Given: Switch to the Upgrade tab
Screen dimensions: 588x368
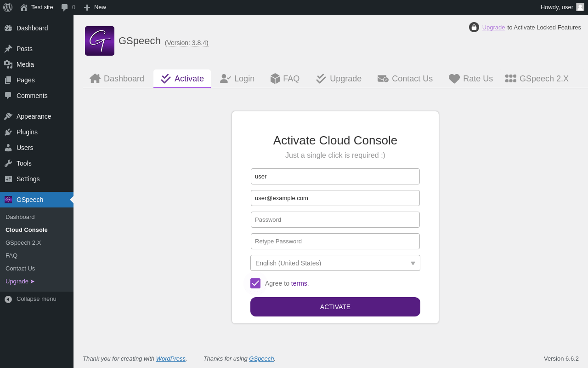Looking at the screenshot, I should [339, 79].
